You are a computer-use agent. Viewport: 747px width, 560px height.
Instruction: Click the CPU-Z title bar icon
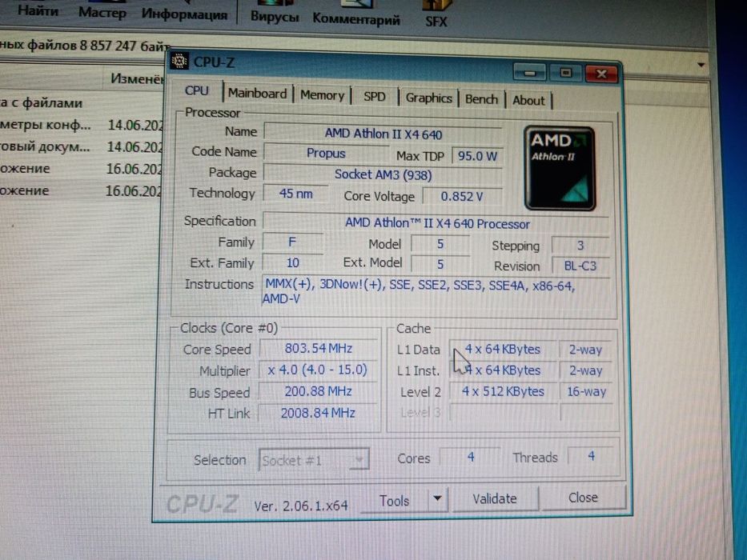point(179,62)
